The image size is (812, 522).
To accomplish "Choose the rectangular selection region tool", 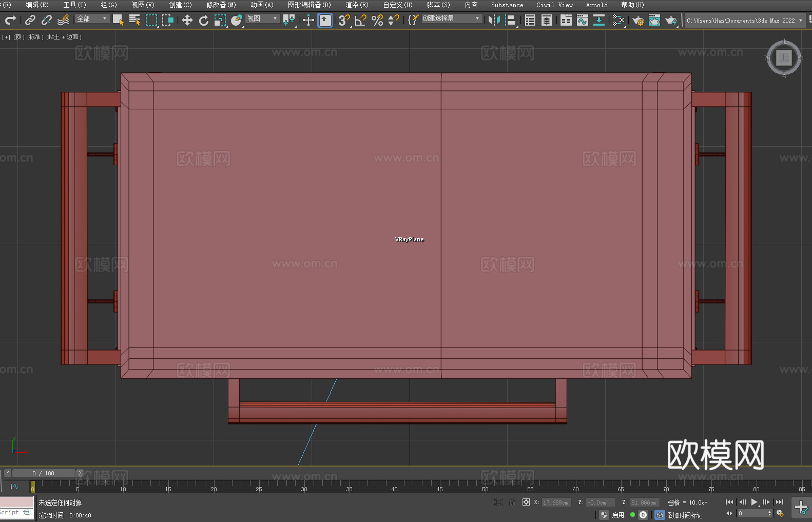I will 151,20.
